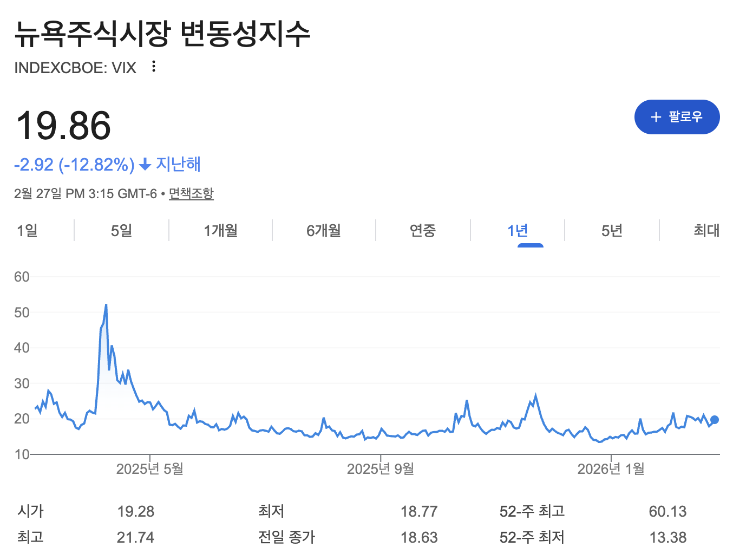This screenshot has width=733, height=560.
Task: Select the 최대 maximum range tab
Action: (x=706, y=231)
